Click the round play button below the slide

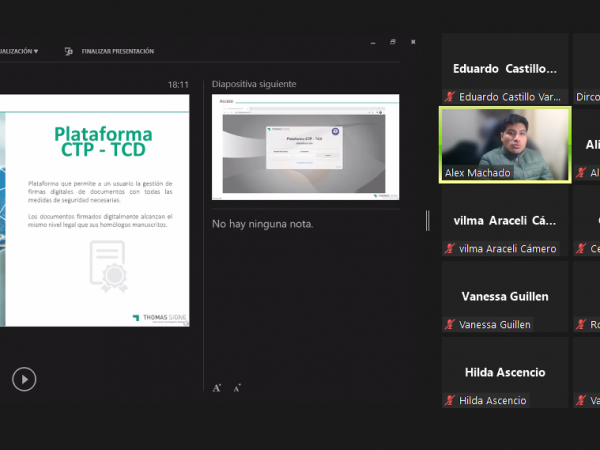point(24,379)
